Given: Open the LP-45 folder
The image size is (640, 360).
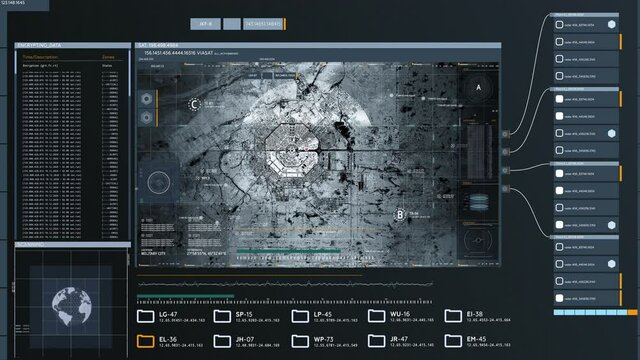Looking at the screenshot, I should pyautogui.click(x=300, y=316).
